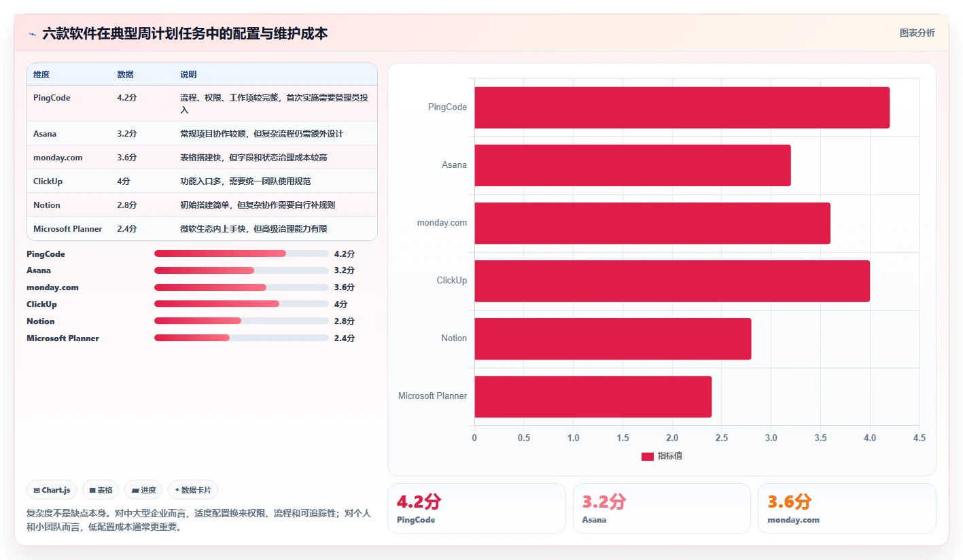Click the 维度 column header
This screenshot has height=560, width=963.
41,75
